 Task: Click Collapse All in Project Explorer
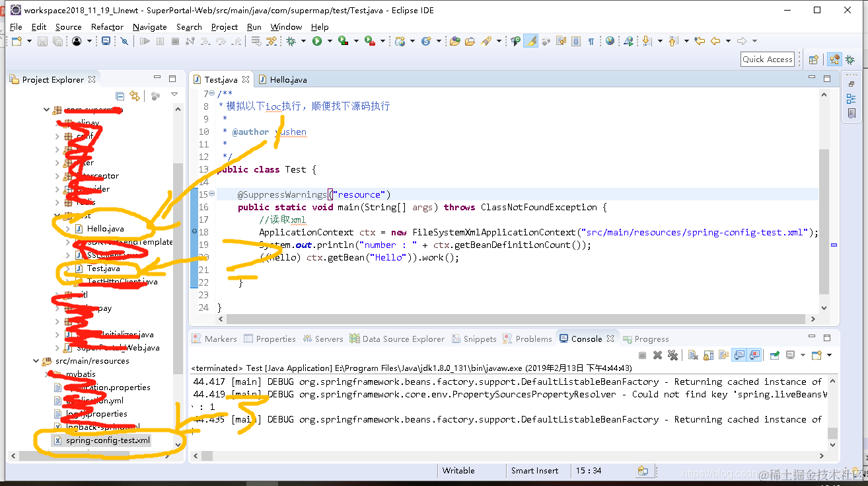pyautogui.click(x=120, y=96)
